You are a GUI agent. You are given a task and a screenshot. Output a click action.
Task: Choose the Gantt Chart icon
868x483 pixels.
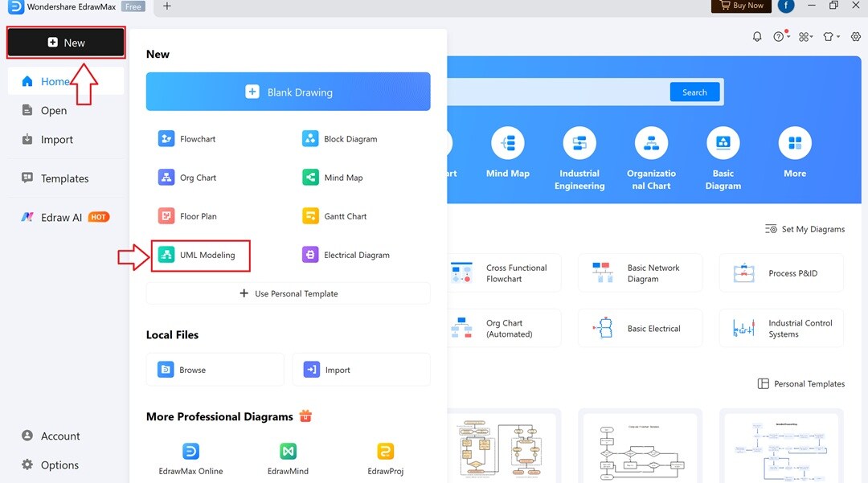(x=310, y=215)
